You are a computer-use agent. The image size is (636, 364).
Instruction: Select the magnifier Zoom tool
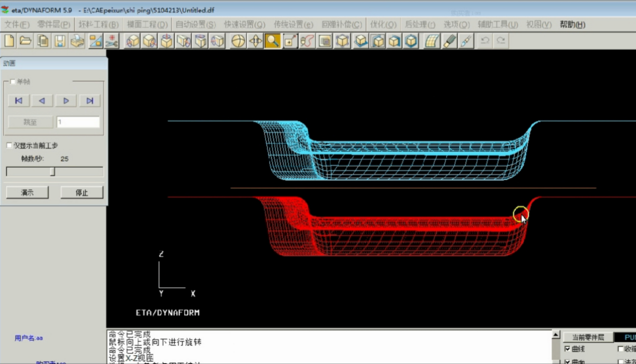[x=273, y=41]
